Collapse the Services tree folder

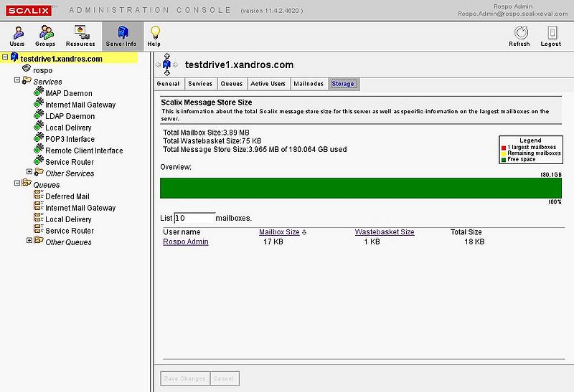(x=17, y=82)
